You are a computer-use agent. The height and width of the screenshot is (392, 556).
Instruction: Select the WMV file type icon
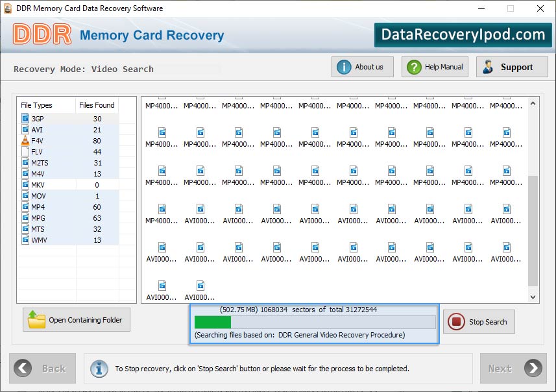click(x=25, y=239)
